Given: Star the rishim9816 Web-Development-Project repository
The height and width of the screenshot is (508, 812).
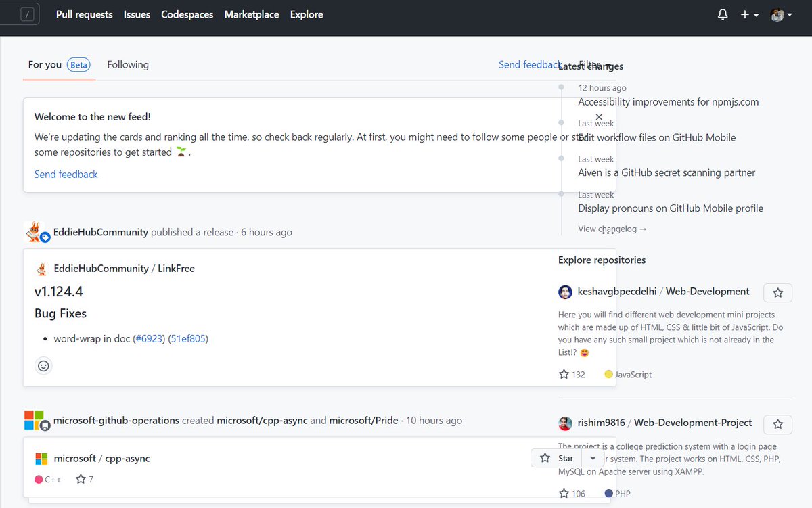Looking at the screenshot, I should pyautogui.click(x=778, y=424).
